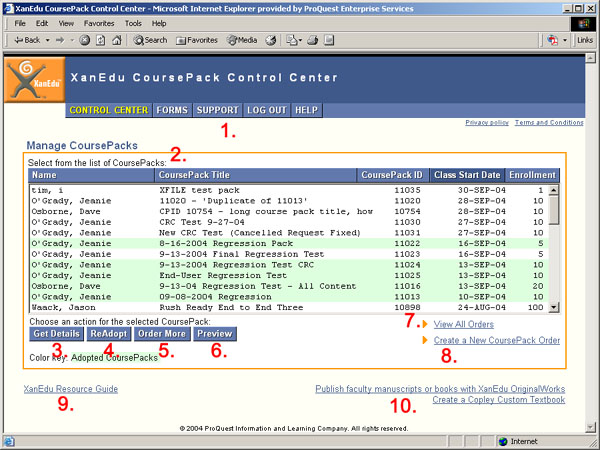Click the Home toolbar icon

pos(116,40)
